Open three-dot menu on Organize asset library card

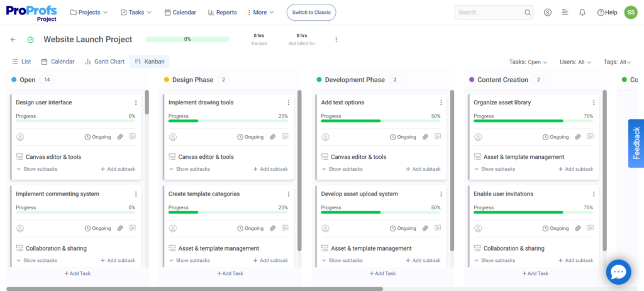coord(594,102)
